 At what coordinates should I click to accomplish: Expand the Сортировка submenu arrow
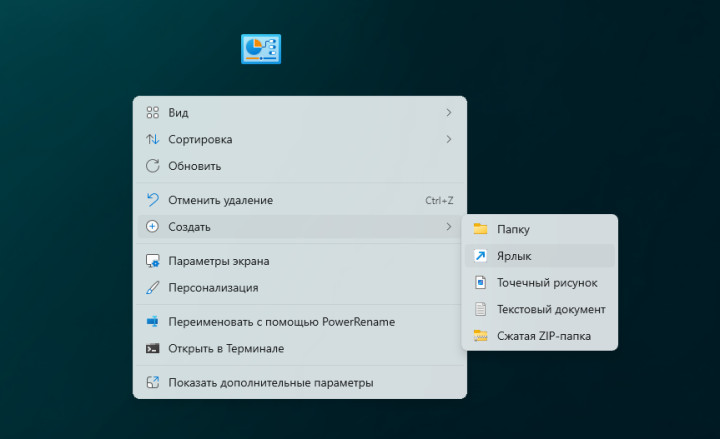(x=449, y=139)
